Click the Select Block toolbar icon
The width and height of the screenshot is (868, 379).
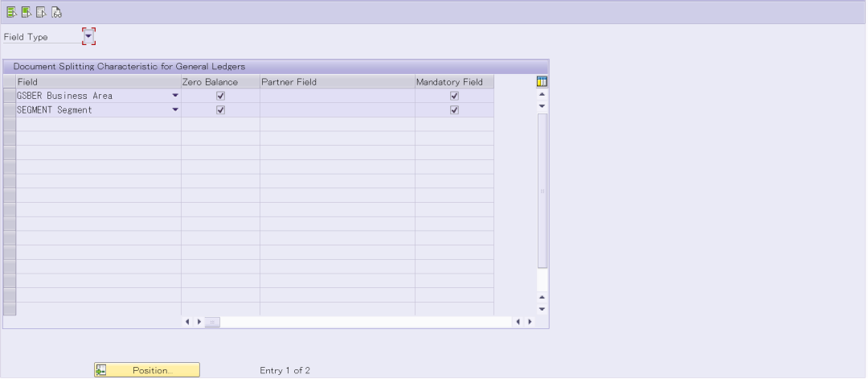[x=27, y=12]
